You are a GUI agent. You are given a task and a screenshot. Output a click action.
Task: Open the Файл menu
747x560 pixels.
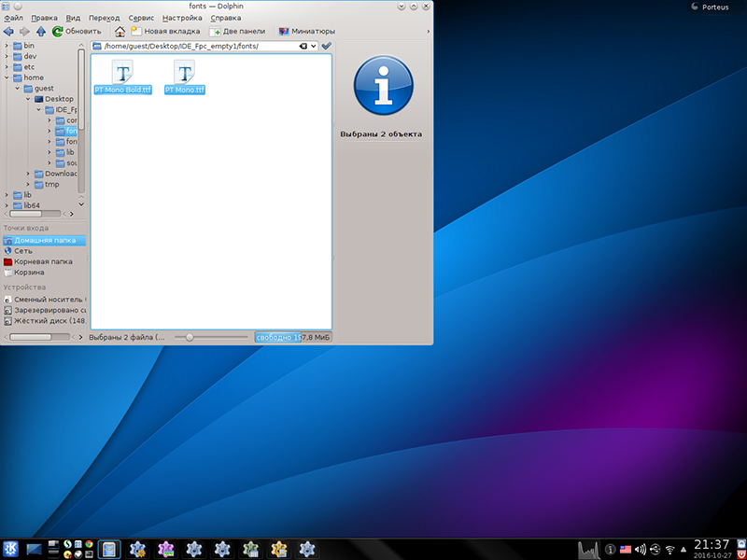pos(13,18)
